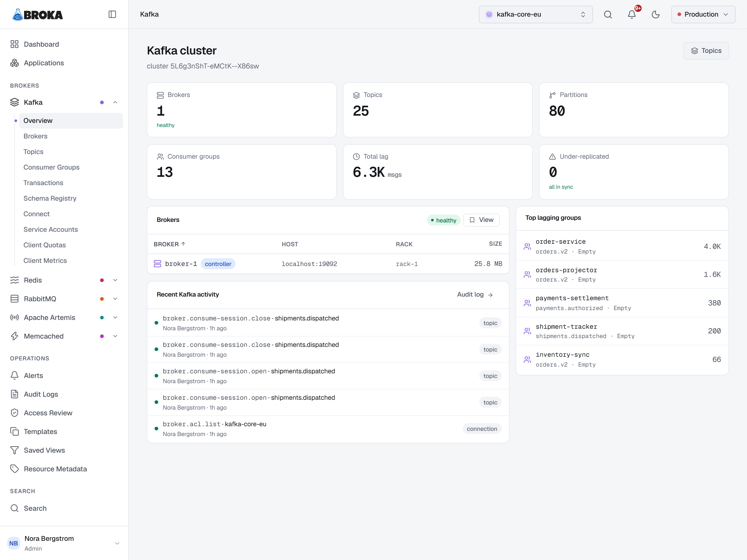
Task: Toggle dark mode with the moon icon
Action: (x=655, y=14)
